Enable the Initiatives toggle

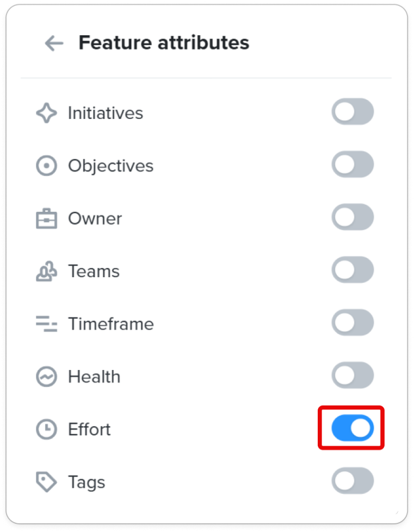(x=353, y=111)
